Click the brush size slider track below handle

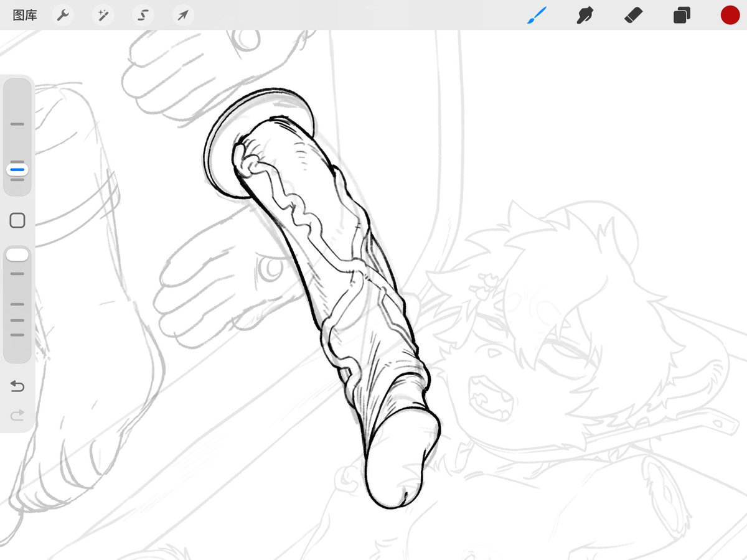tap(17, 185)
